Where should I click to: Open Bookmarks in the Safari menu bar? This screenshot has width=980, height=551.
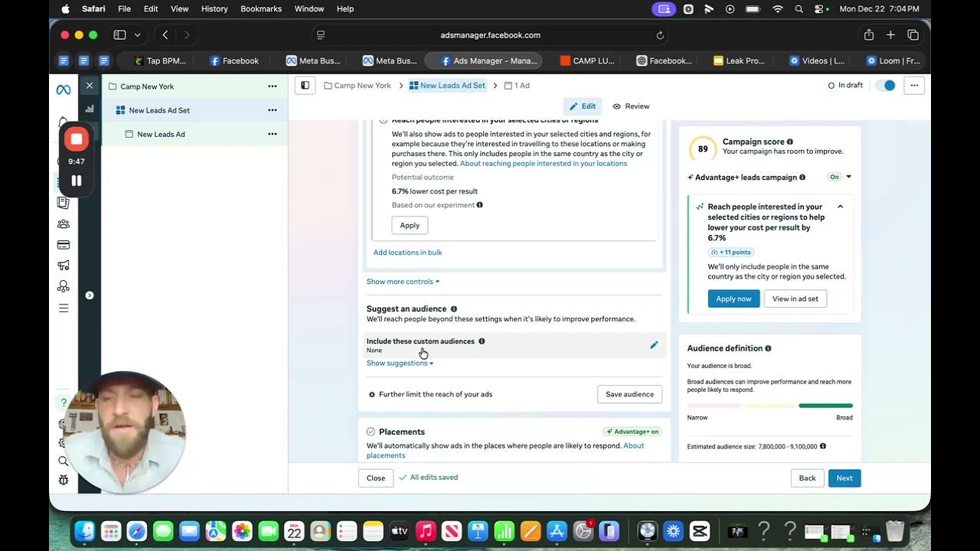[x=261, y=8]
